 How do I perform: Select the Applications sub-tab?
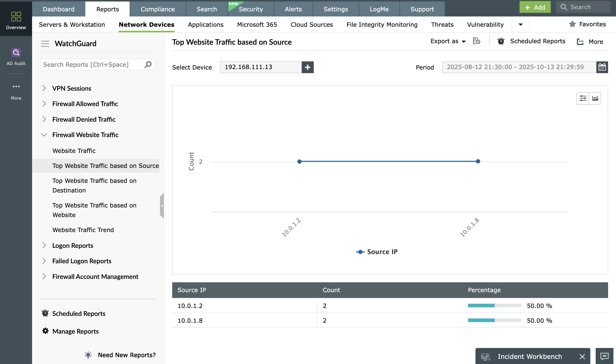(206, 24)
